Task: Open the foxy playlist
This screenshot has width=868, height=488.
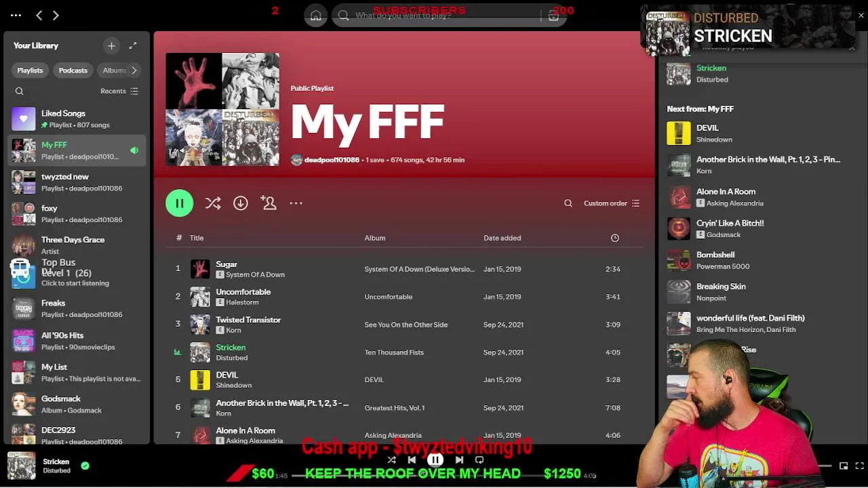Action: (x=78, y=213)
